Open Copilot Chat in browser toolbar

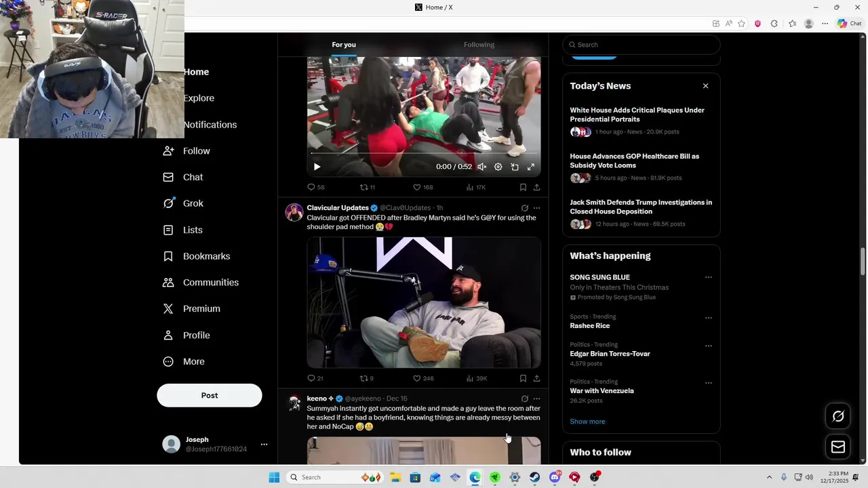pos(849,23)
